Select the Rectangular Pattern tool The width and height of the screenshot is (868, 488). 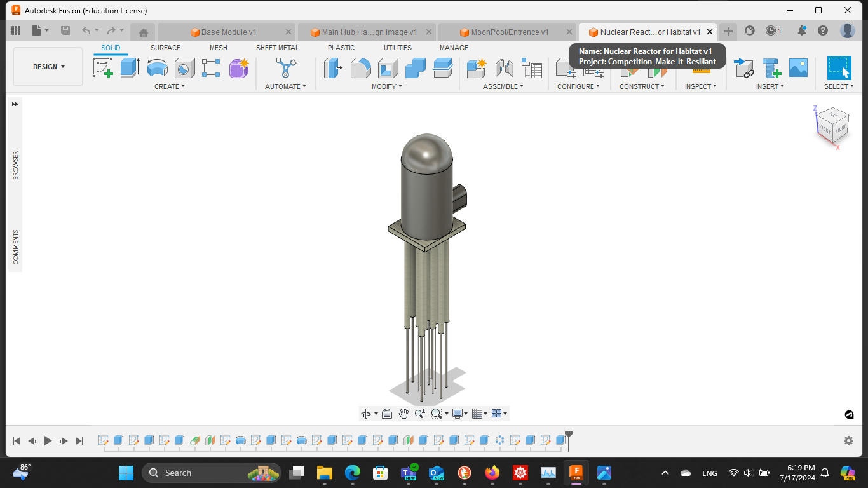[x=211, y=67]
